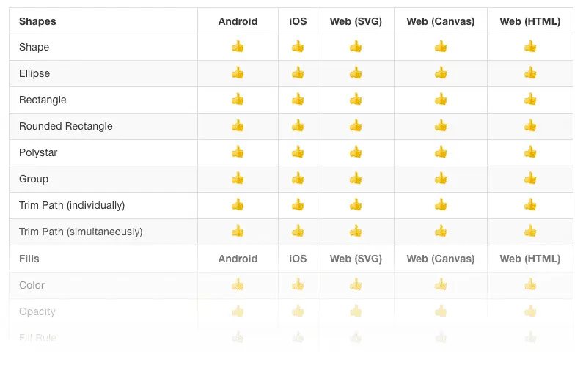Click the Fills section header
The width and height of the screenshot is (583, 392).
click(29, 259)
